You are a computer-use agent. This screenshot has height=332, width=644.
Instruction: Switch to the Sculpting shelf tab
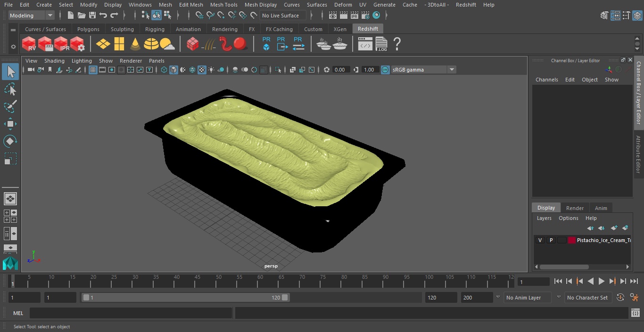[122, 29]
